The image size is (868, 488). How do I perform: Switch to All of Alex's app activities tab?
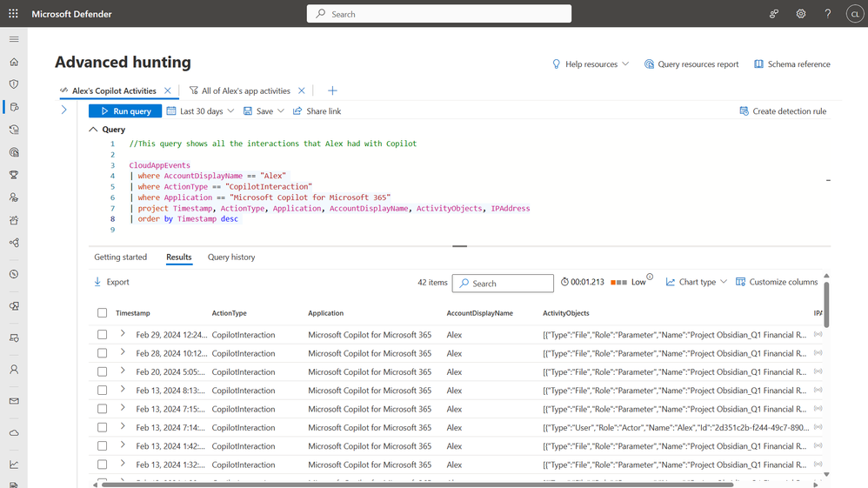click(245, 90)
